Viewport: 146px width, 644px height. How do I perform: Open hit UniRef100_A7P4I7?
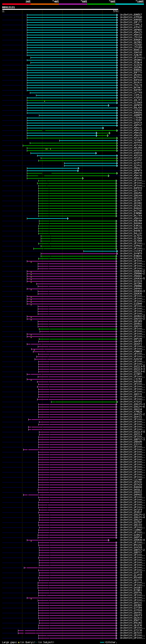131,27
